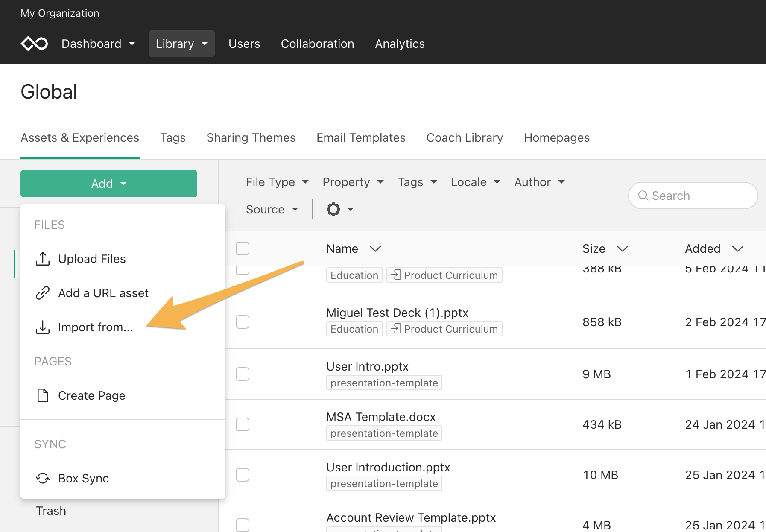This screenshot has width=766, height=532.
Task: Open the Analytics nav item
Action: [400, 44]
